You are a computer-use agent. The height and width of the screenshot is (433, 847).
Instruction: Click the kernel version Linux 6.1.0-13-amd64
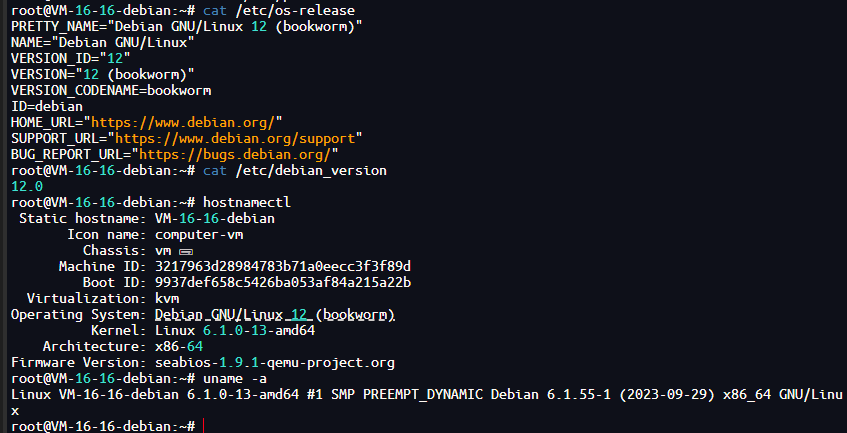click(235, 330)
